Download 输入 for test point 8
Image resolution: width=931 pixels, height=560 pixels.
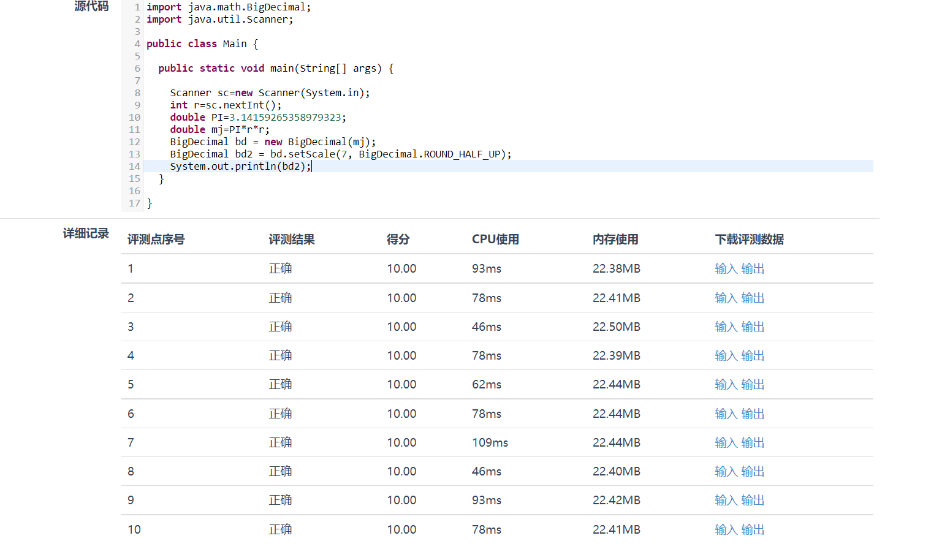[726, 472]
